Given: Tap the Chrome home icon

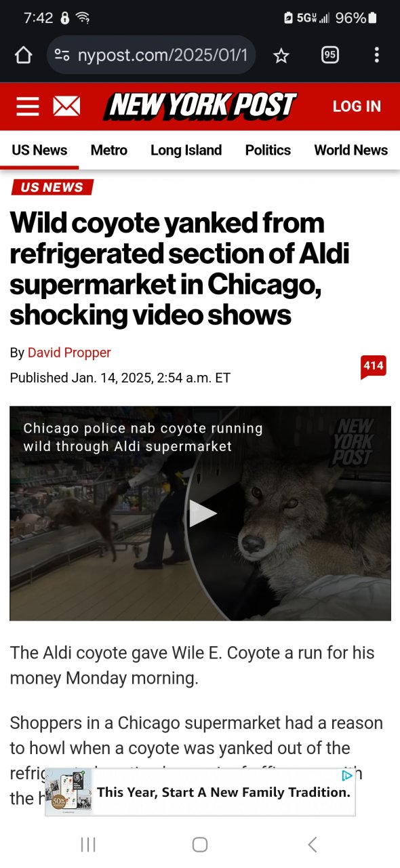Looking at the screenshot, I should tap(23, 56).
